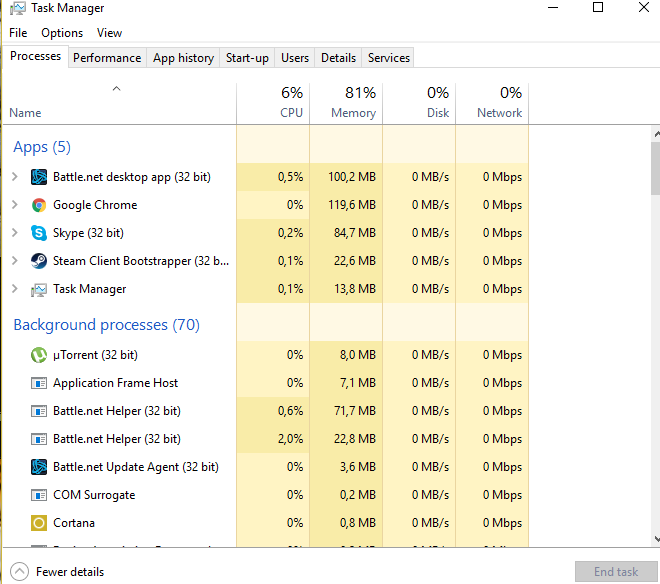660x584 pixels.
Task: Select the Google Chrome process name
Action: [95, 205]
